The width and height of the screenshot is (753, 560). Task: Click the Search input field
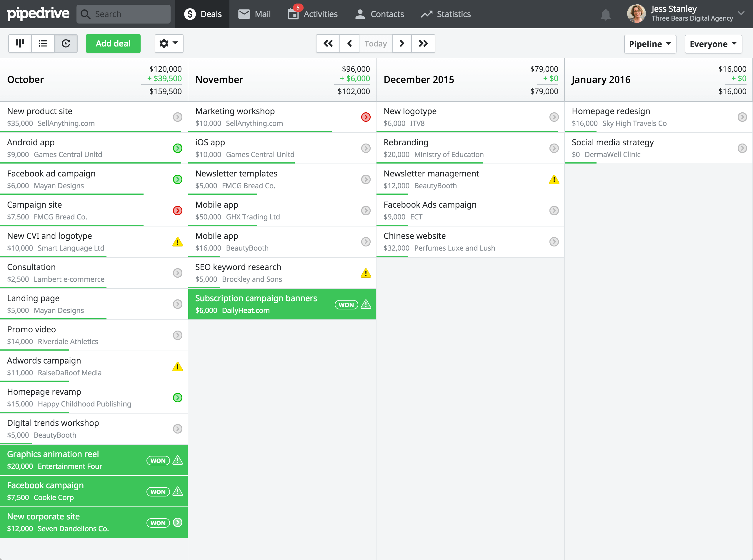[124, 13]
